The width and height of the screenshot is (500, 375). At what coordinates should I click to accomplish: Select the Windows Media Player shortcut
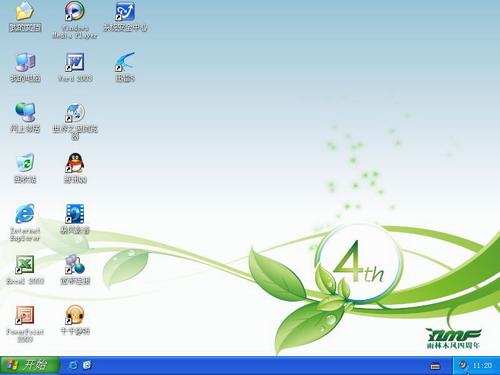[x=75, y=20]
